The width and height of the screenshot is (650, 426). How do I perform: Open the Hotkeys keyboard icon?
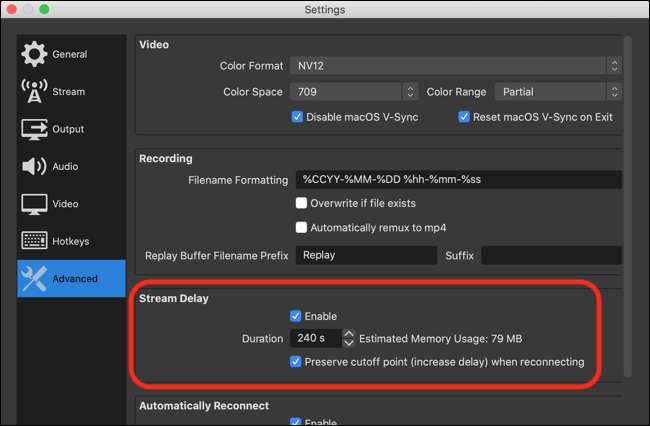(x=34, y=241)
